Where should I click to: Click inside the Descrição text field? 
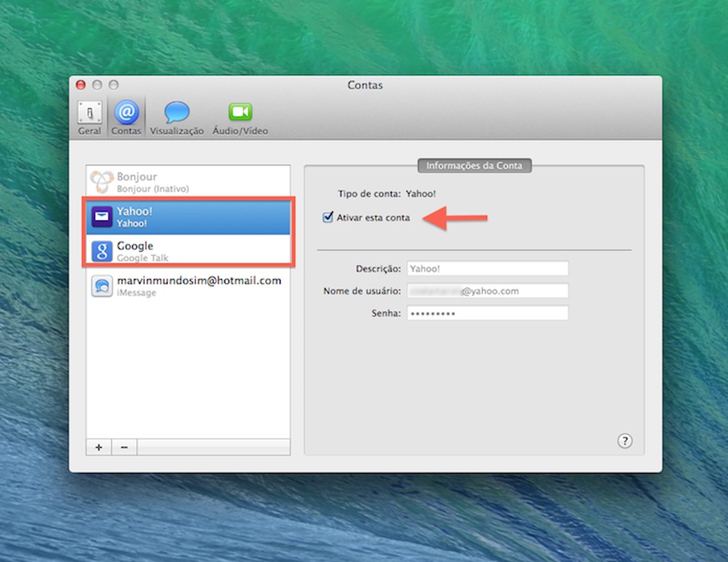tap(487, 268)
